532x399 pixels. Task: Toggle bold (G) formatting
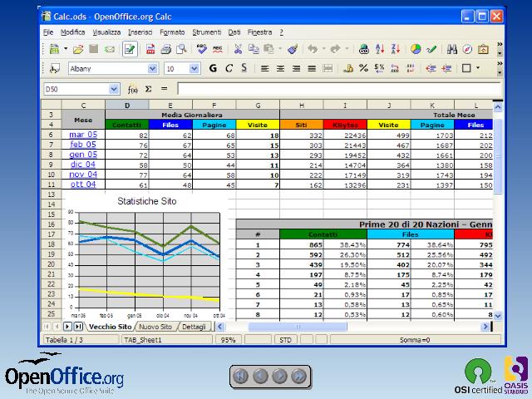click(x=214, y=69)
